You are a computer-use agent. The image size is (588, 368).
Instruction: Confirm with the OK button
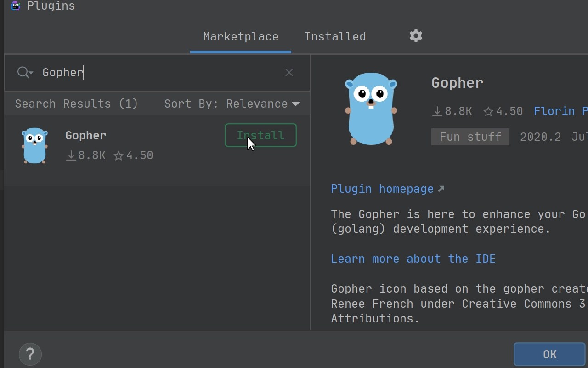click(x=549, y=354)
